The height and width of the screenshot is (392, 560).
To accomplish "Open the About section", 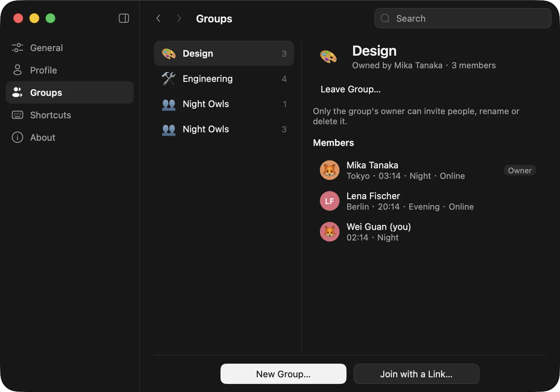I will tap(70, 137).
